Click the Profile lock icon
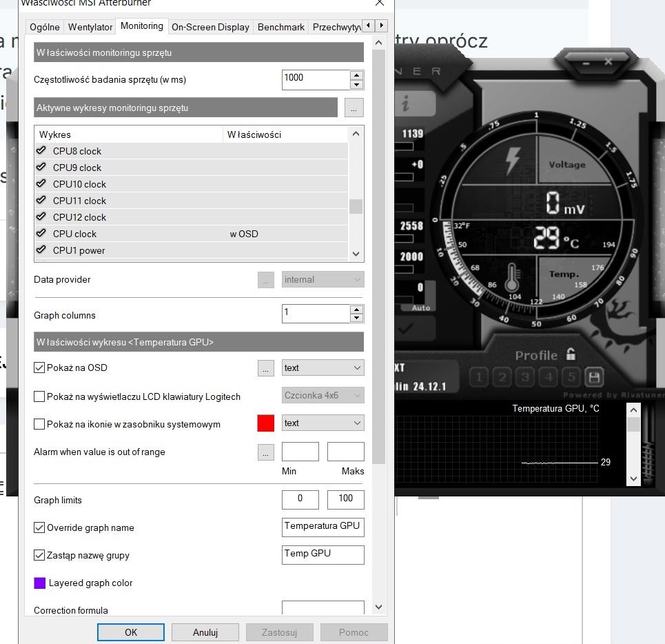The image size is (665, 644). pos(571,354)
